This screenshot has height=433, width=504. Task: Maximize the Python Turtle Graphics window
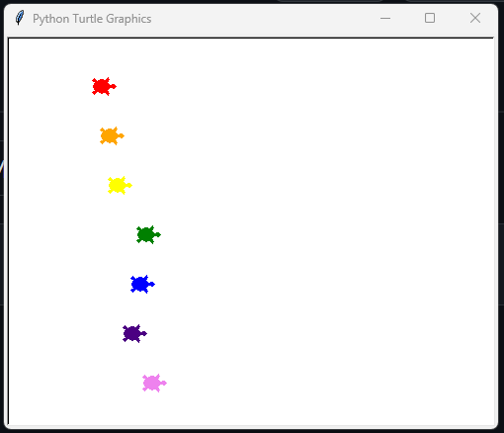click(x=430, y=18)
